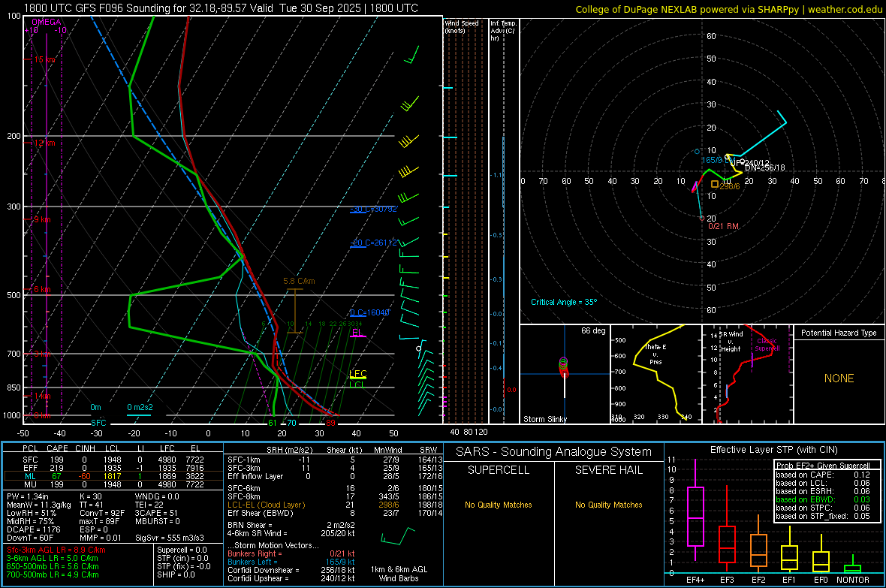Image resolution: width=886 pixels, height=588 pixels.
Task: Click the 'Supercell = 0.0' index value
Action: pyautogui.click(x=182, y=550)
